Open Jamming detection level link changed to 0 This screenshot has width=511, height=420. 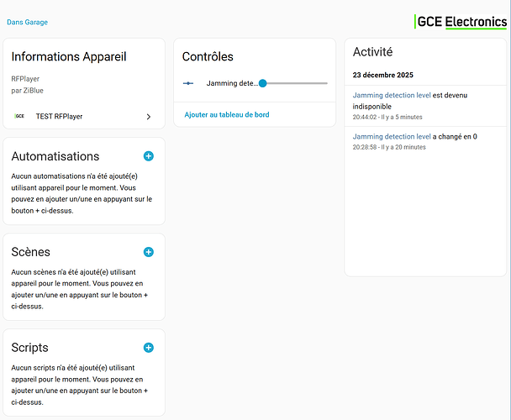click(392, 136)
